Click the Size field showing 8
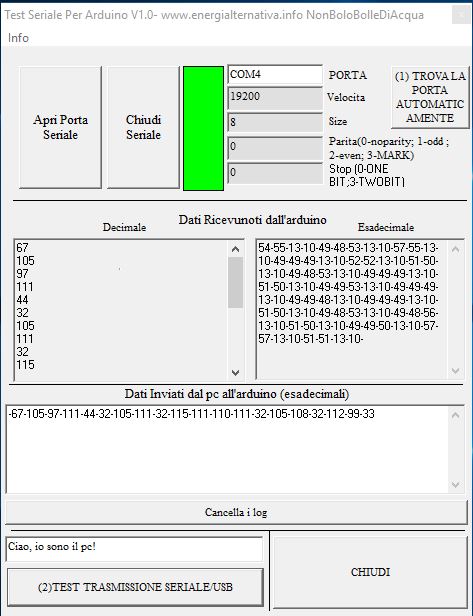The image size is (473, 616). point(275,122)
